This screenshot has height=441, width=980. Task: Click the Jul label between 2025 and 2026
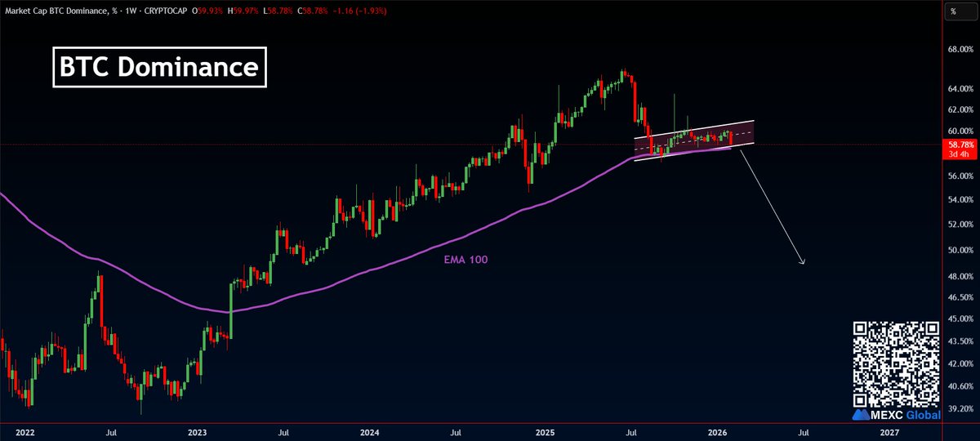click(630, 431)
